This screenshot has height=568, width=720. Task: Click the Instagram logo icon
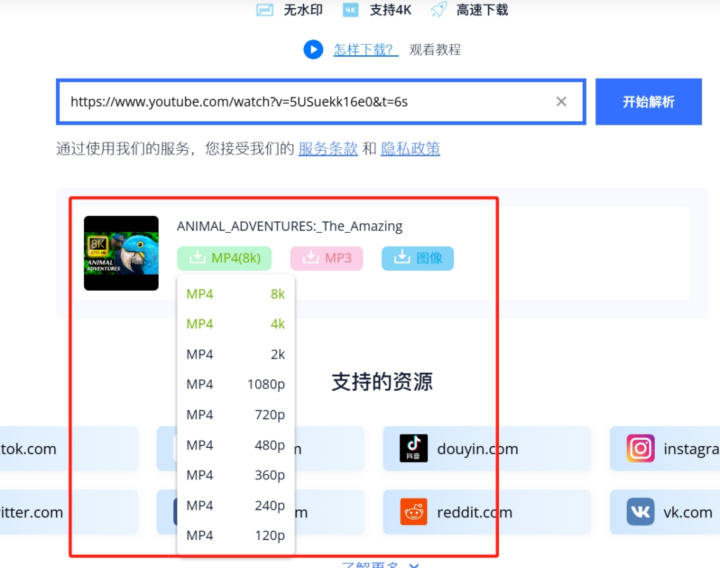click(x=641, y=448)
